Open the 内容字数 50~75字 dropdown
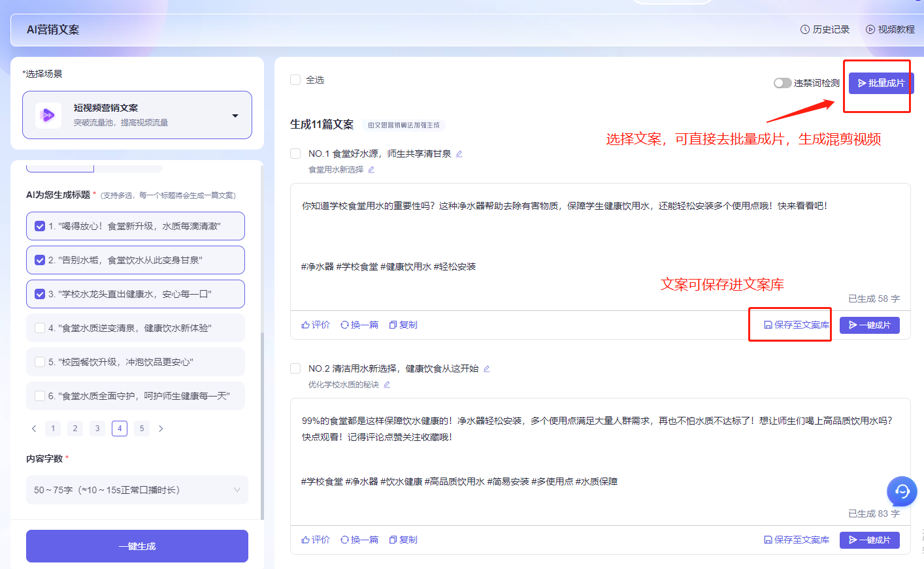924x569 pixels. click(x=137, y=490)
